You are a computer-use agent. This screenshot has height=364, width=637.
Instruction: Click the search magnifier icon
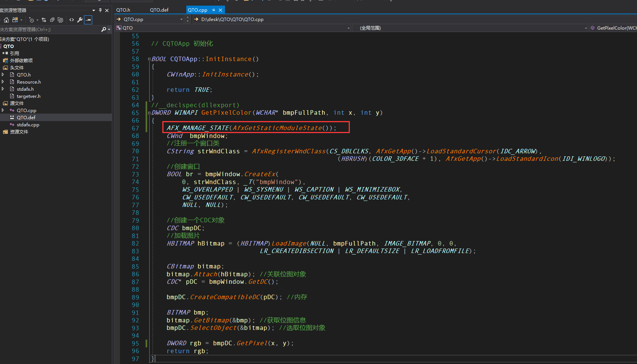coord(103,29)
